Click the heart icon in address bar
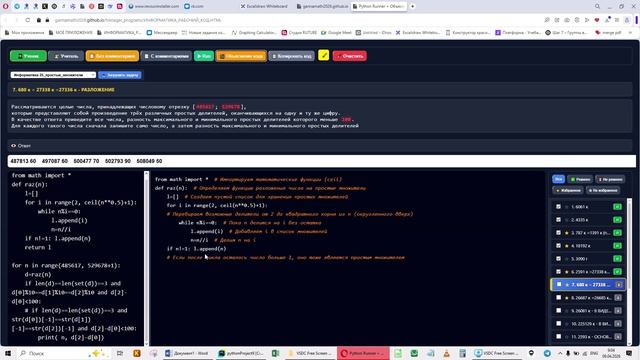The image size is (640, 360). click(597, 20)
